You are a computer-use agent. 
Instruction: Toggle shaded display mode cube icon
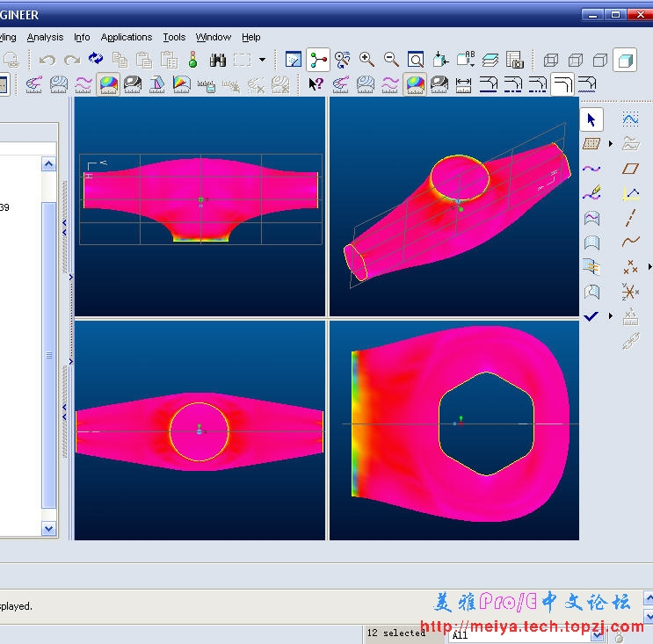625,60
